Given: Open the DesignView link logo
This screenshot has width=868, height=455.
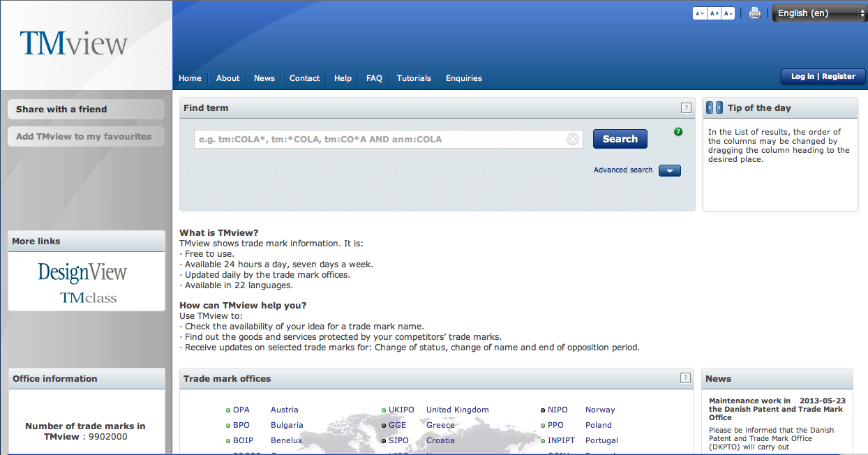Looking at the screenshot, I should (x=82, y=271).
